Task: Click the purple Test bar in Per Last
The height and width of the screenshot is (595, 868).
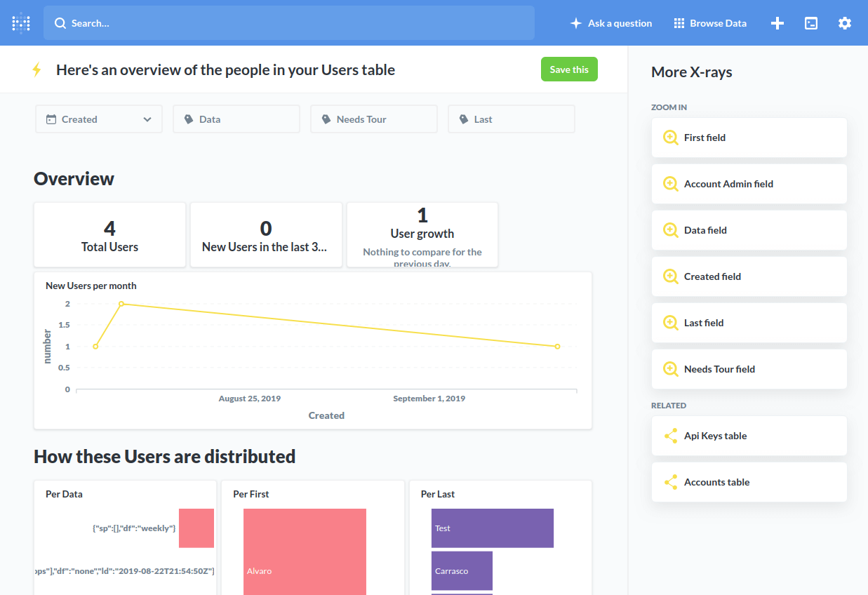Action: coord(492,528)
